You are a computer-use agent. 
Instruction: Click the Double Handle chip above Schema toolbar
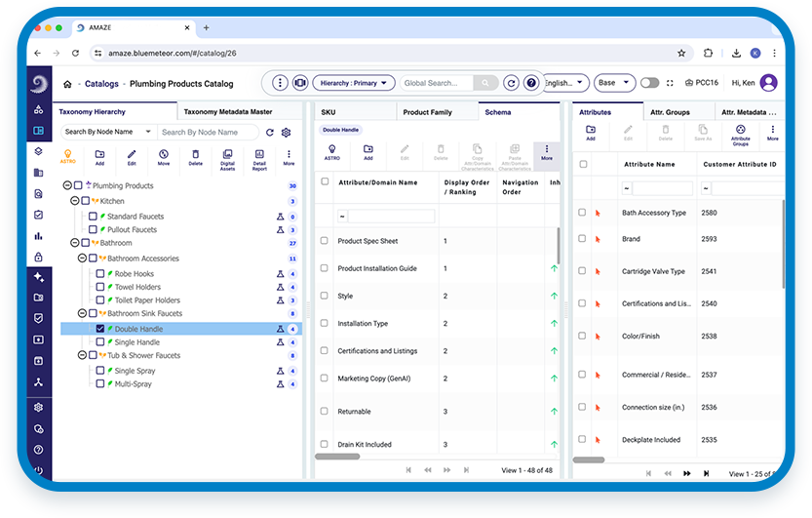(341, 130)
